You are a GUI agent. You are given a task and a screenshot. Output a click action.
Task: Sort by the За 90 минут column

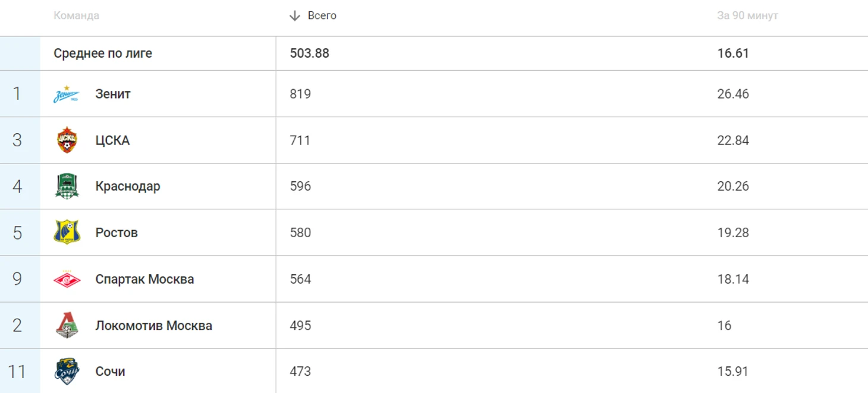coord(747,16)
